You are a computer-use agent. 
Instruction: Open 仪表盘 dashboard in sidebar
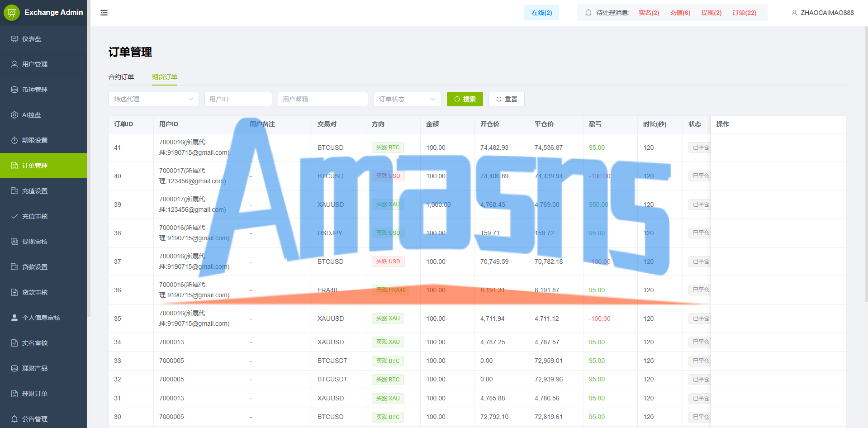point(43,39)
